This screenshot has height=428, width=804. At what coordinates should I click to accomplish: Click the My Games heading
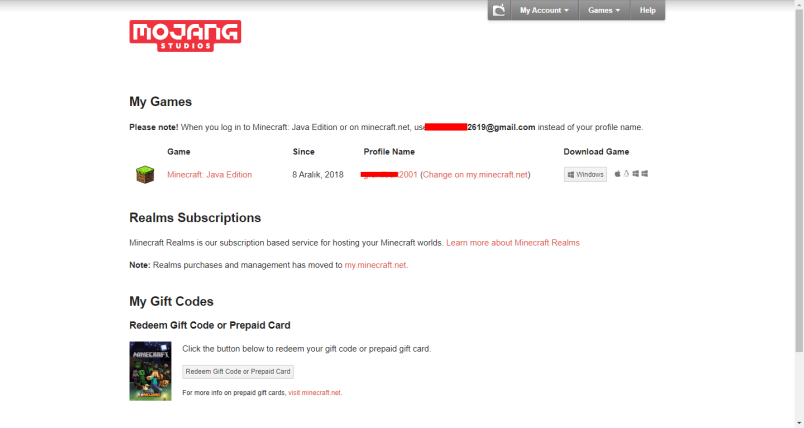[x=160, y=101]
